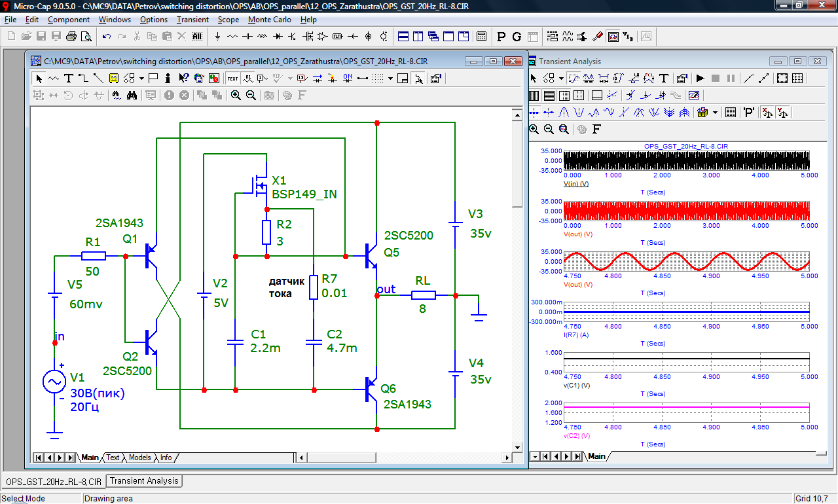Click the Help mode pointer icon
838x504 pixels.
point(183,79)
